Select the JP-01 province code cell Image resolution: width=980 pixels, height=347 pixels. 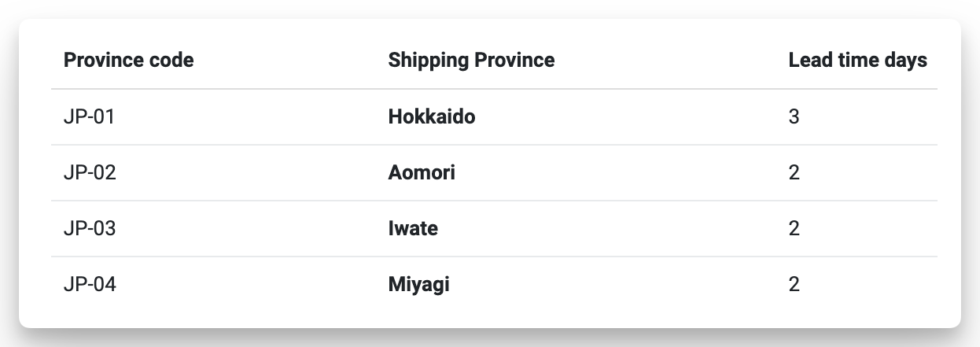tap(90, 117)
